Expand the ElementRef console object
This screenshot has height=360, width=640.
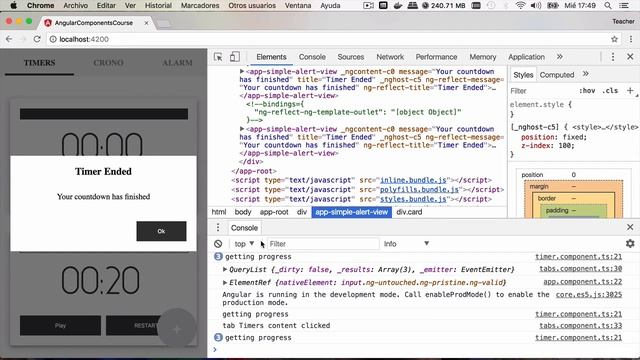pyautogui.click(x=224, y=282)
